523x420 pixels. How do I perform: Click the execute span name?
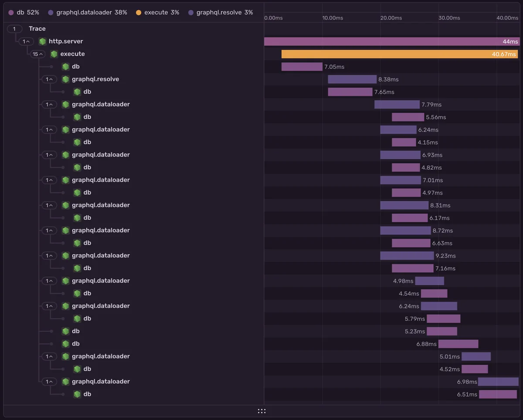72,54
